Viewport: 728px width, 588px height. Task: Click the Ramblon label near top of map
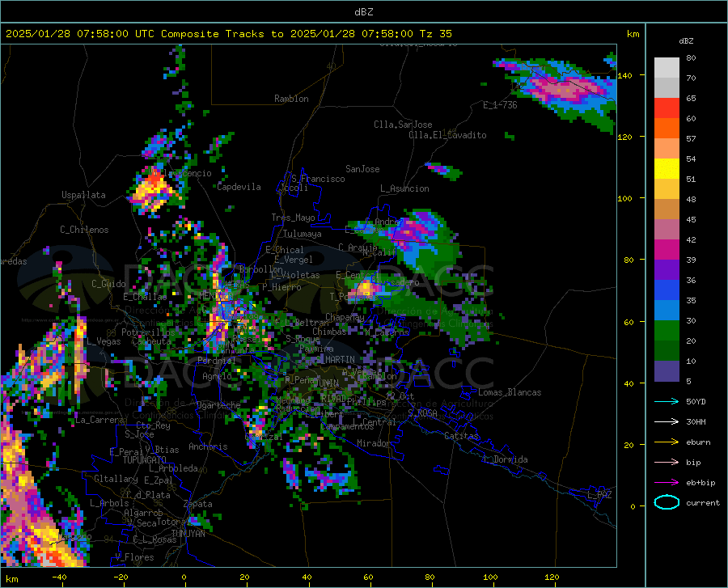(291, 99)
